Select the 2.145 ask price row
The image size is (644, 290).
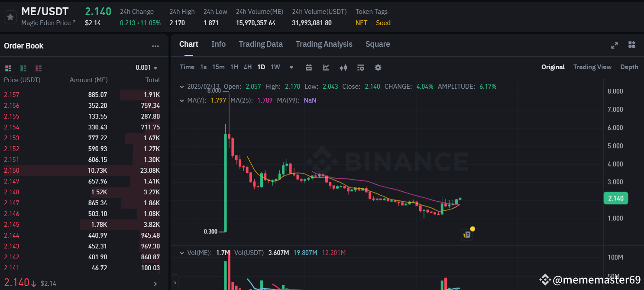point(82,225)
